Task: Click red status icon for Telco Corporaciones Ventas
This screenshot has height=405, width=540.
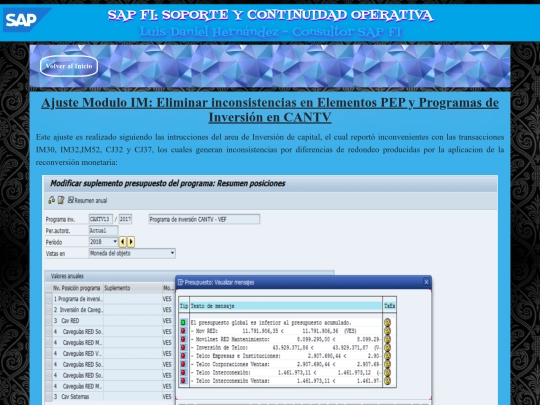Action: 183,364
